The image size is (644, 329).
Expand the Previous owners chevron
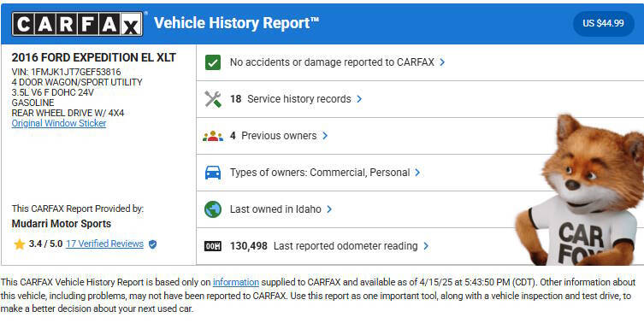point(325,136)
